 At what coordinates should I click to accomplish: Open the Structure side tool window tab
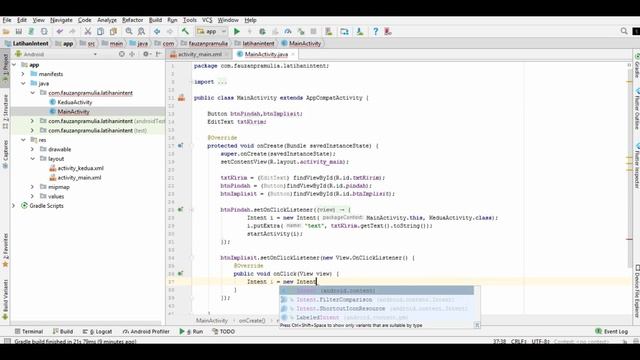(5, 111)
